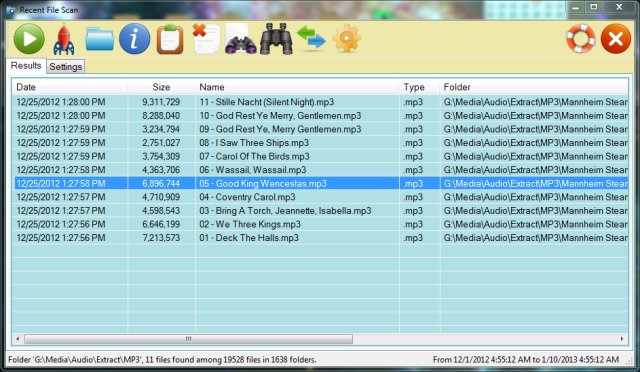Start scan with green play icon
The width and height of the screenshot is (640, 372).
coord(29,39)
